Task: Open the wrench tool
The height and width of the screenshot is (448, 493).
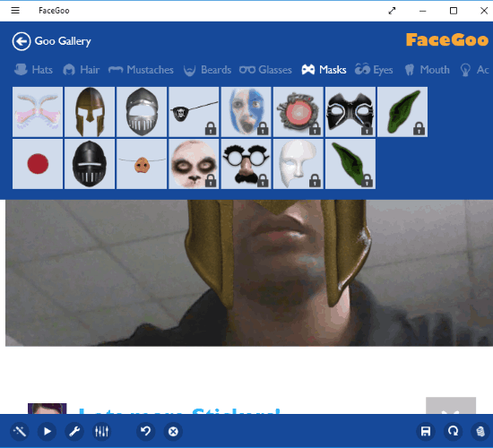Action: (74, 431)
